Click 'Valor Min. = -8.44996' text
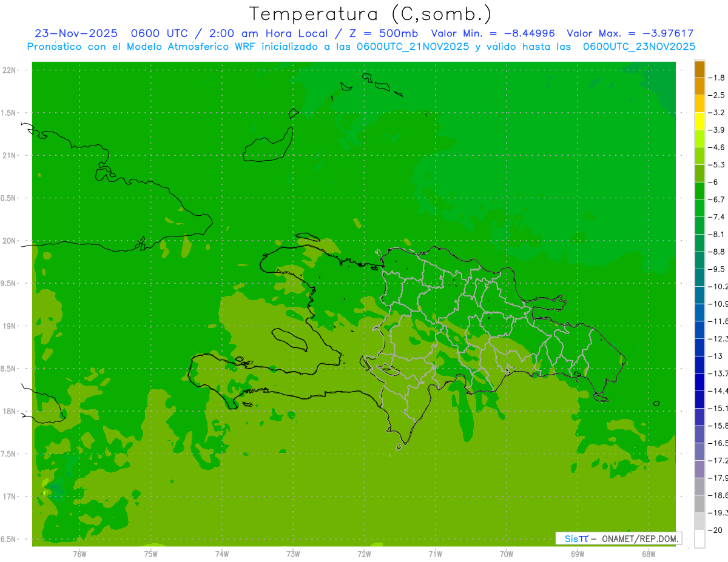Image resolution: width=728 pixels, height=562 pixels. (x=493, y=34)
